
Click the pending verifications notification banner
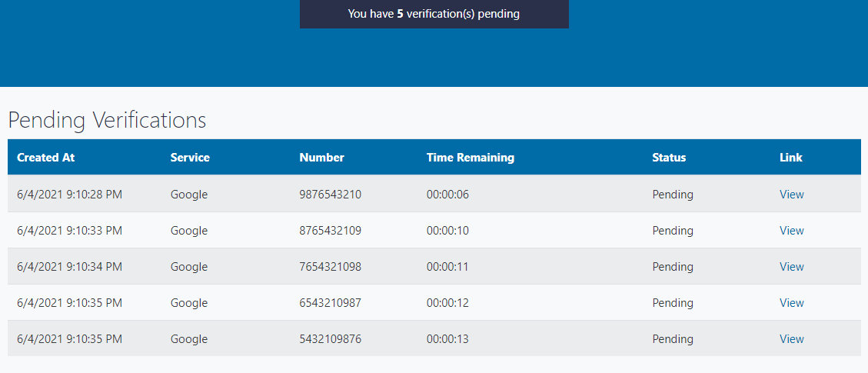[434, 14]
